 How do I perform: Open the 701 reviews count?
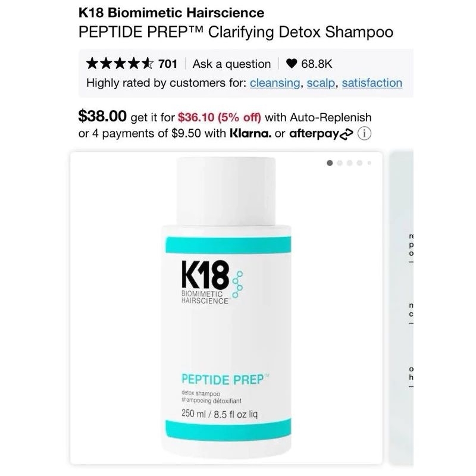(x=168, y=64)
